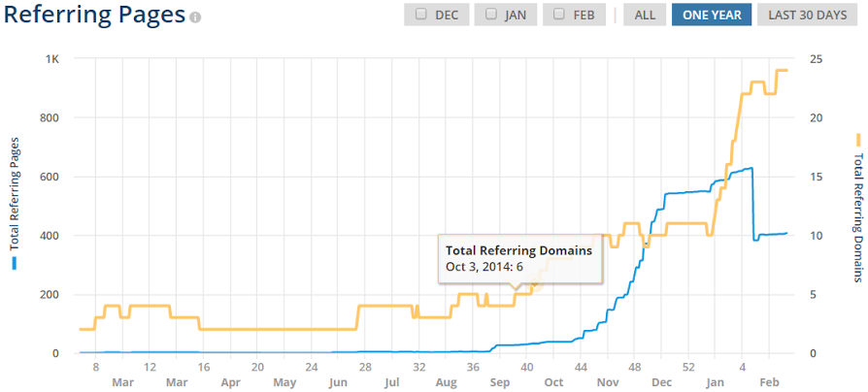Click the Oct 3, 2014 tooltip box
Viewport: 868px width, 392px height.
[519, 259]
